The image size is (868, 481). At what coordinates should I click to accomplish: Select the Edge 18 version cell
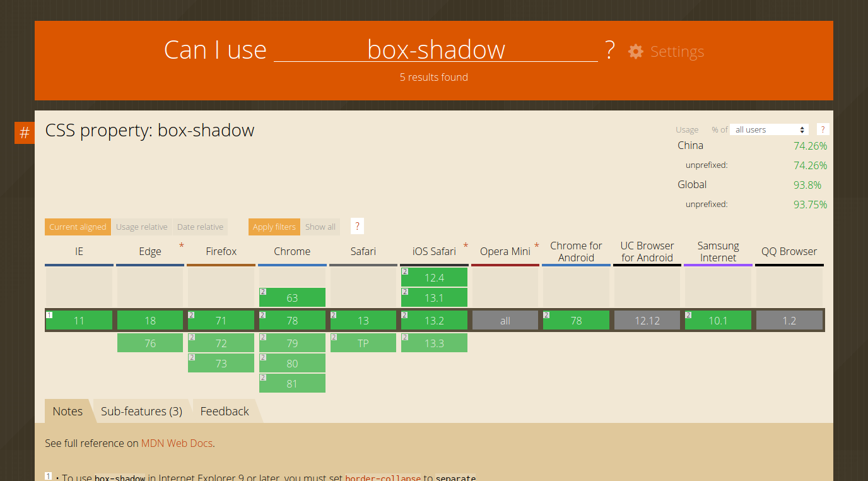coord(150,320)
